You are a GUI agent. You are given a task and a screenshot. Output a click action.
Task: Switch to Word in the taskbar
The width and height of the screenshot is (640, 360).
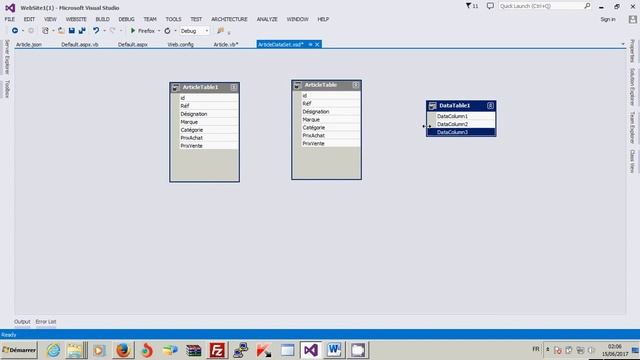tap(334, 350)
